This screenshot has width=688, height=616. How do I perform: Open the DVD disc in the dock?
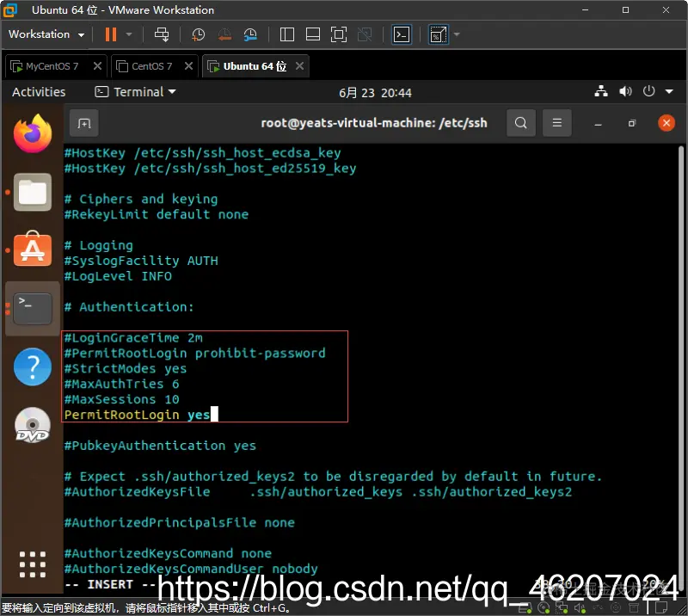click(x=33, y=425)
